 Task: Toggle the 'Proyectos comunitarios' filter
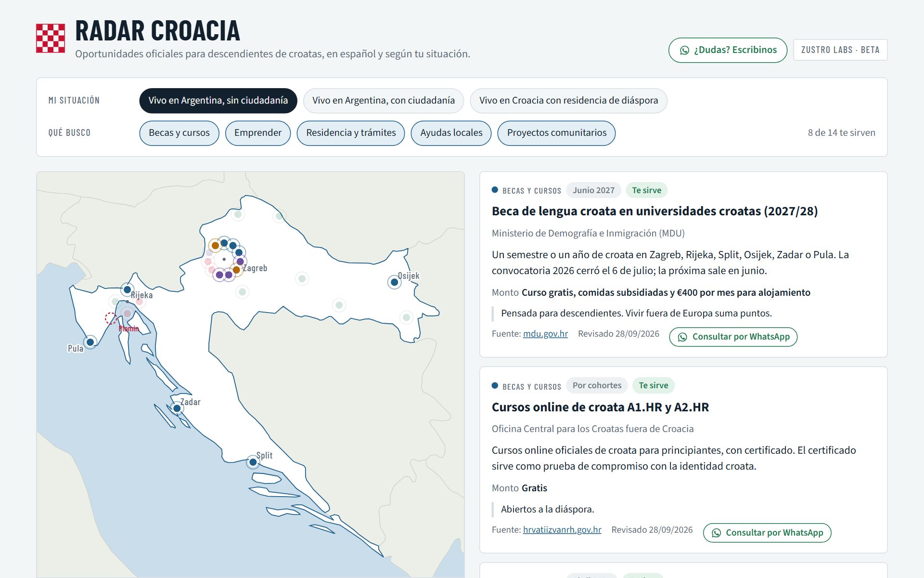tap(556, 133)
